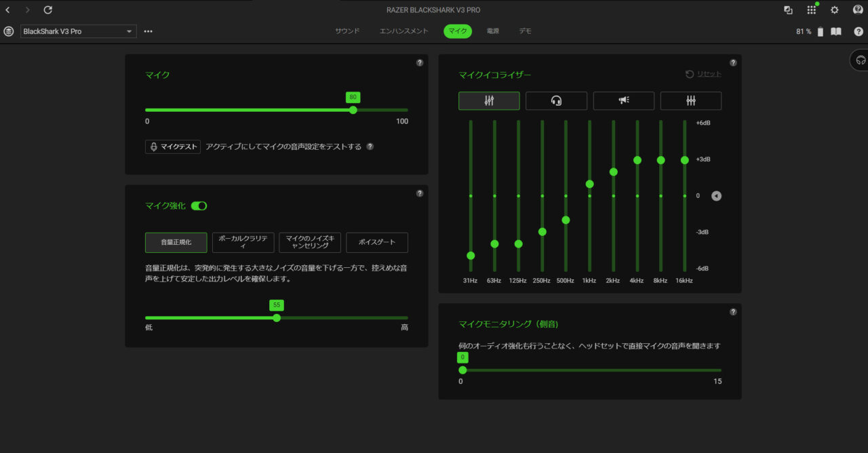
Task: Click the 2kHz equalizer band handle
Action: click(x=613, y=172)
